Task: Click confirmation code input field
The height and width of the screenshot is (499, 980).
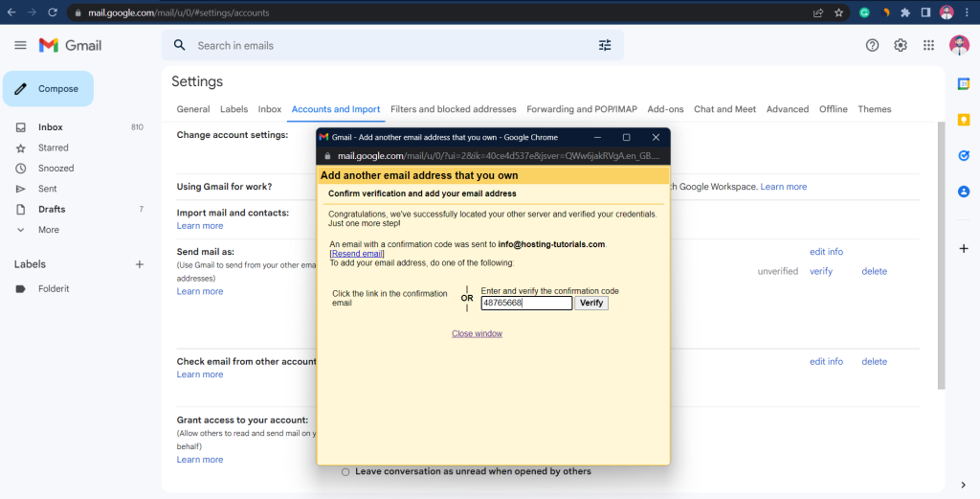Action: 526,304
